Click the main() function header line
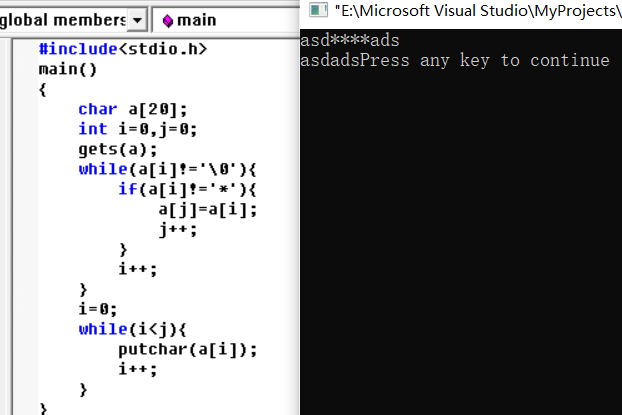The image size is (622, 415). pos(68,69)
